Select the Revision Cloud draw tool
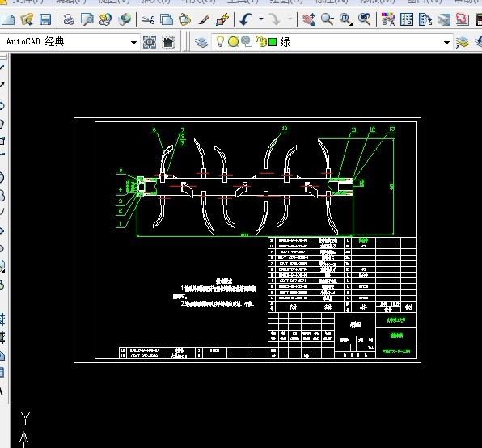The height and width of the screenshot is (448, 482). tap(2, 196)
